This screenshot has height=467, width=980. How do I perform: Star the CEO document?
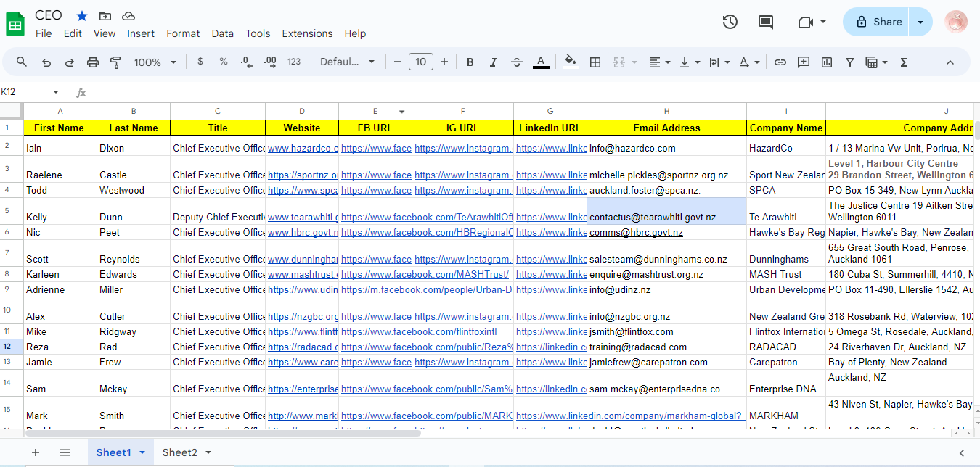(x=82, y=16)
